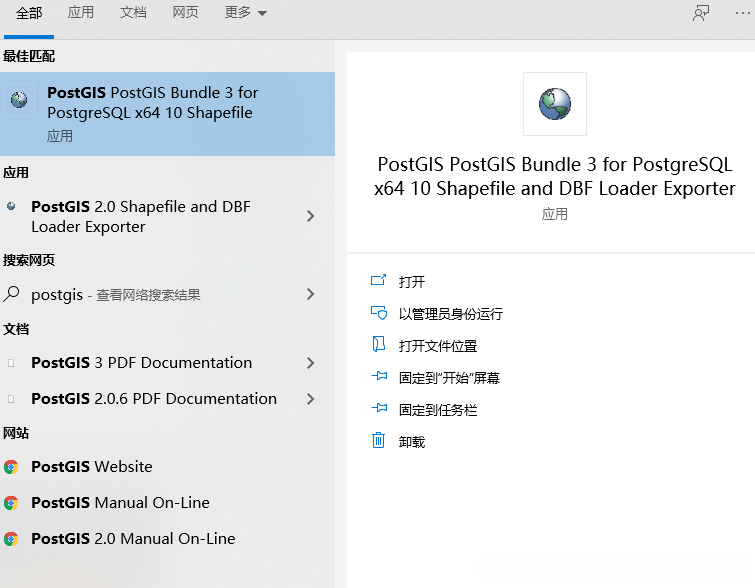Open the 更多 filter dropdown
The width and height of the screenshot is (755, 588).
(246, 13)
